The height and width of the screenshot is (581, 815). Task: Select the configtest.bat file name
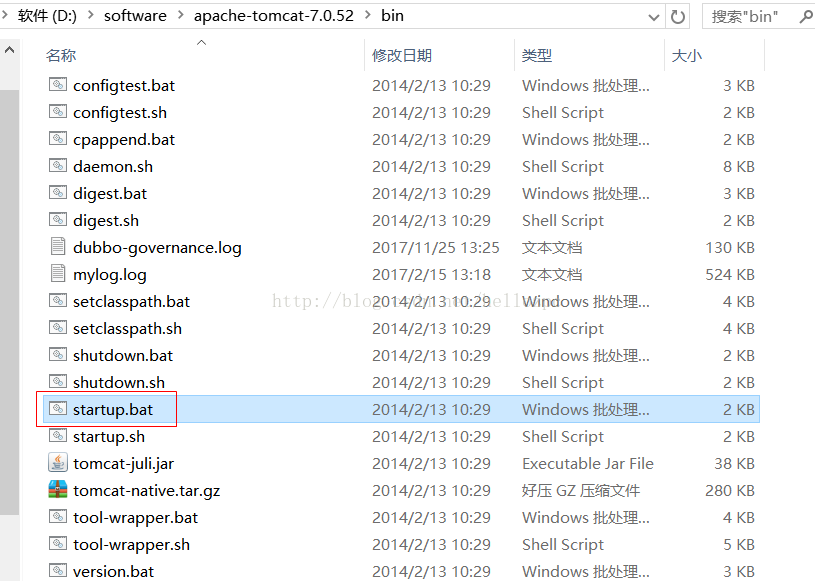coord(124,85)
